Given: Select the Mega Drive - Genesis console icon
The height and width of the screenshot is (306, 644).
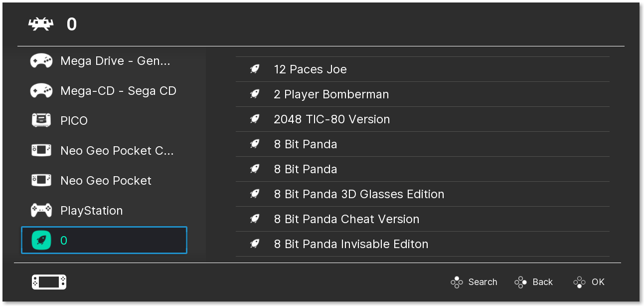Looking at the screenshot, I should tap(41, 60).
